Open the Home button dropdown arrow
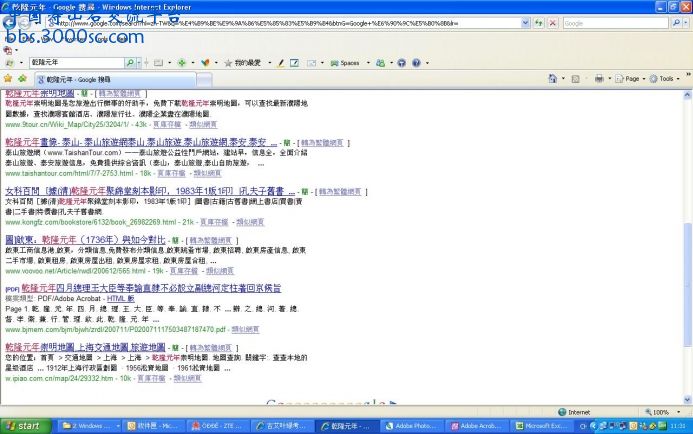 click(x=563, y=79)
